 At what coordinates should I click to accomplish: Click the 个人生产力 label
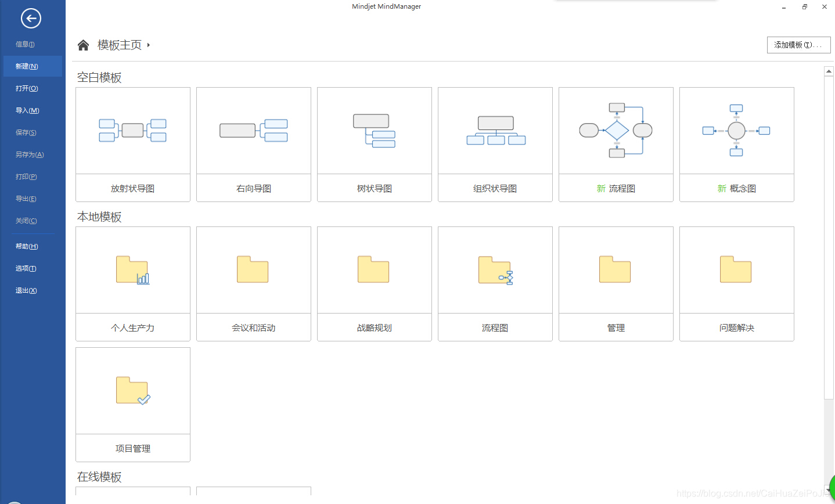pyautogui.click(x=133, y=327)
